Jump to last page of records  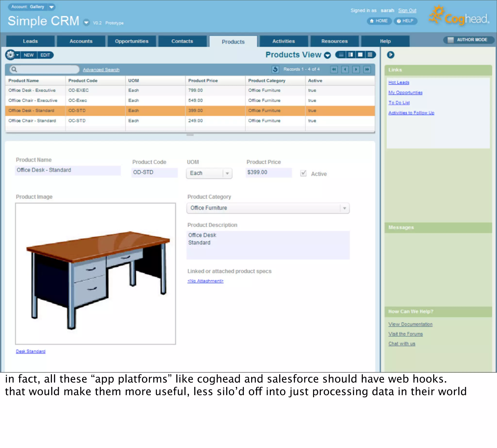pos(367,69)
